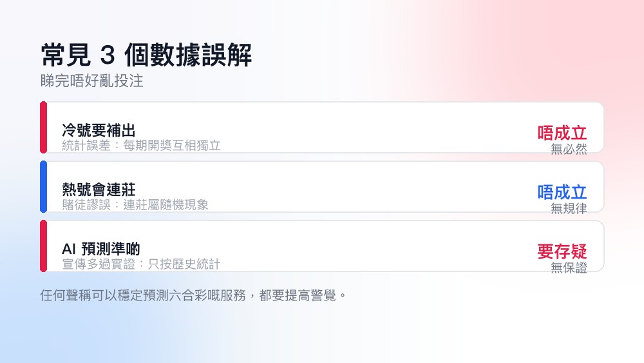This screenshot has width=644, height=363.
Task: Click the text 統計誤差：每期開獎互相獨立
Action: pyautogui.click(x=141, y=145)
